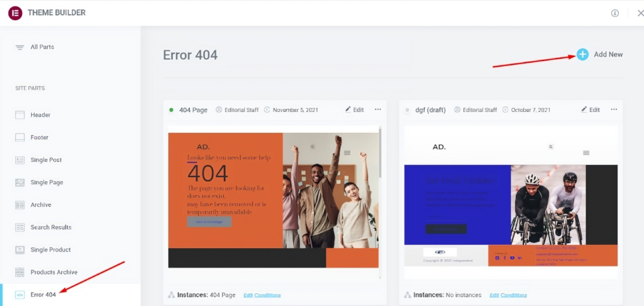Click the Elementor logo icon
The height and width of the screenshot is (306, 644).
15,13
